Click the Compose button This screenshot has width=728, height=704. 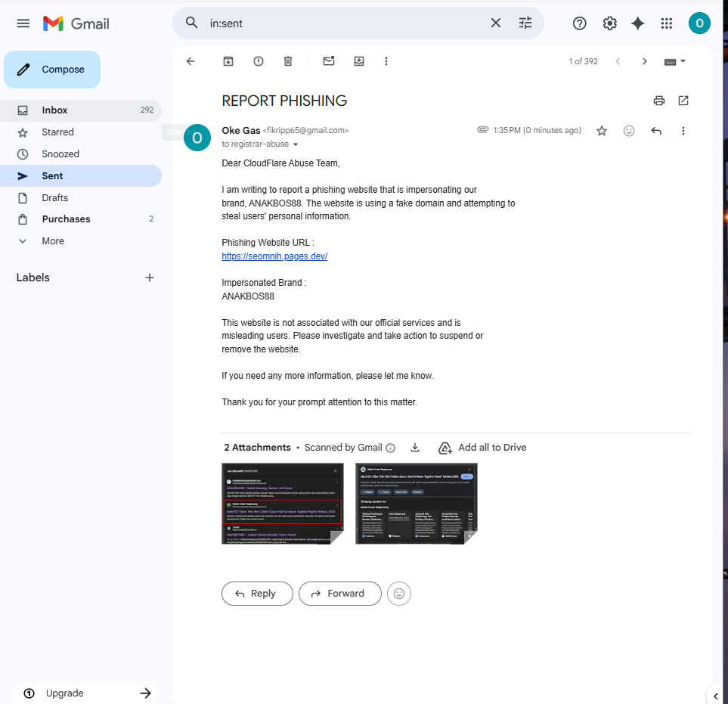pos(52,70)
